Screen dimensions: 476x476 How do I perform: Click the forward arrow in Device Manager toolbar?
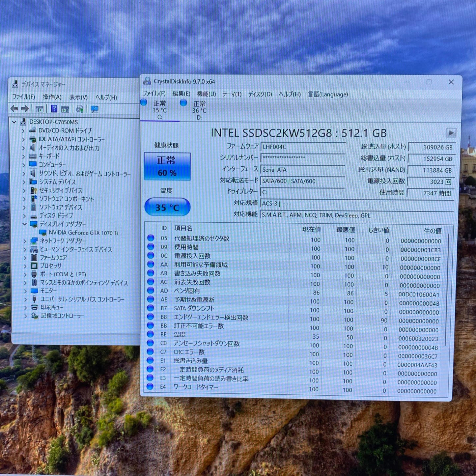[x=25, y=109]
